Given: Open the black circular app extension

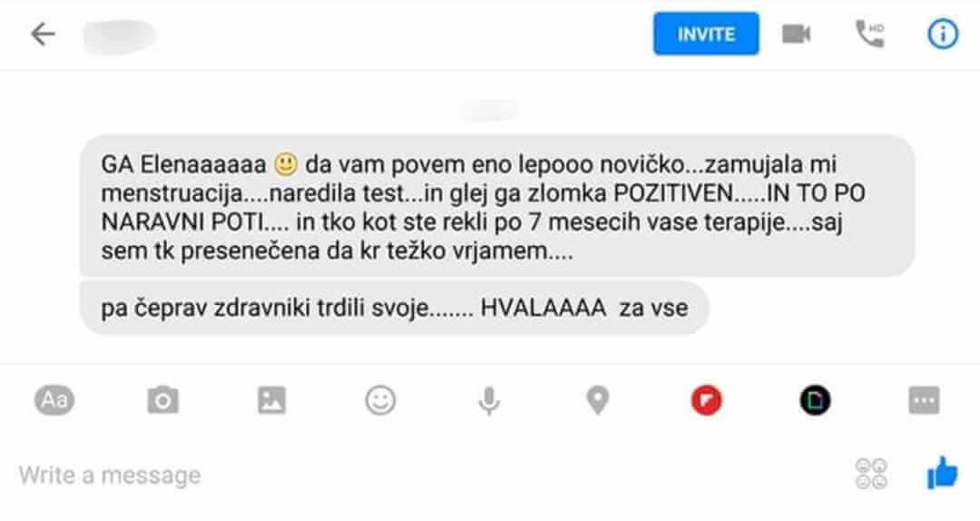Looking at the screenshot, I should pyautogui.click(x=815, y=399).
